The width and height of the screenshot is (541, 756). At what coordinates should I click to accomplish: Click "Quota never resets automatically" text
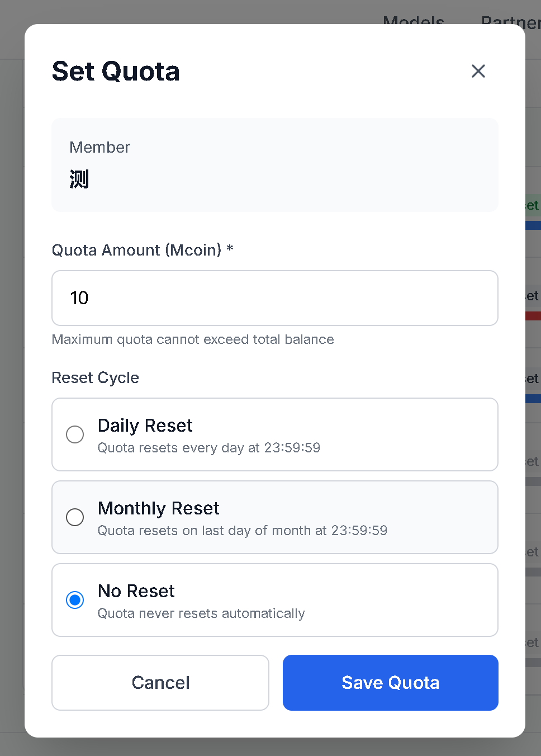point(201,613)
